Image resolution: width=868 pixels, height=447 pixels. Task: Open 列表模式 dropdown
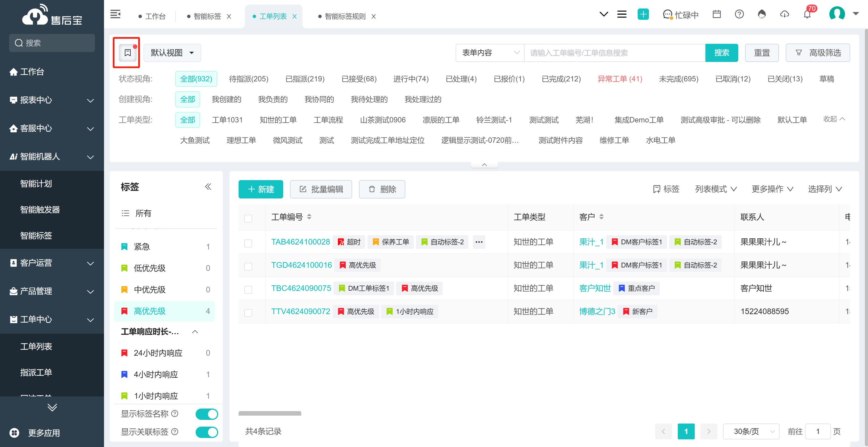pos(716,189)
